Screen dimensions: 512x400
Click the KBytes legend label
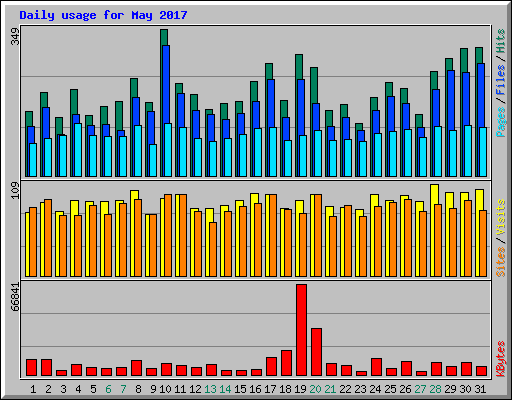(x=501, y=359)
